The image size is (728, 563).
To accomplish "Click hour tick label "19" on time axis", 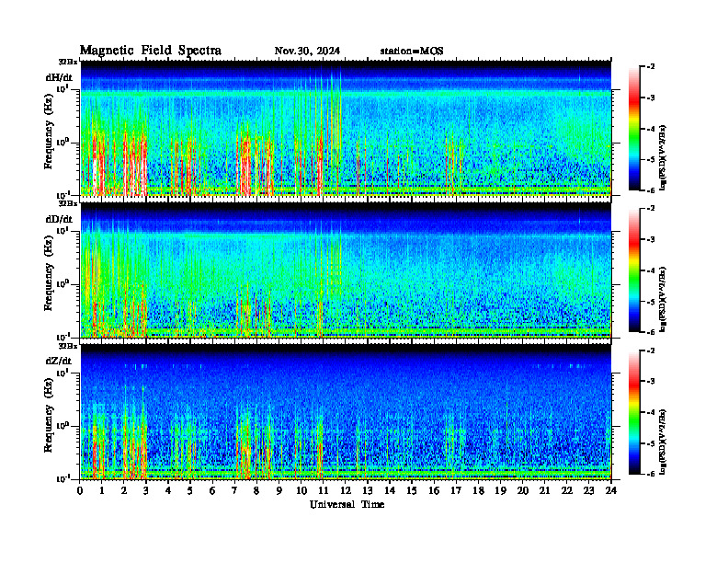I will [x=500, y=491].
